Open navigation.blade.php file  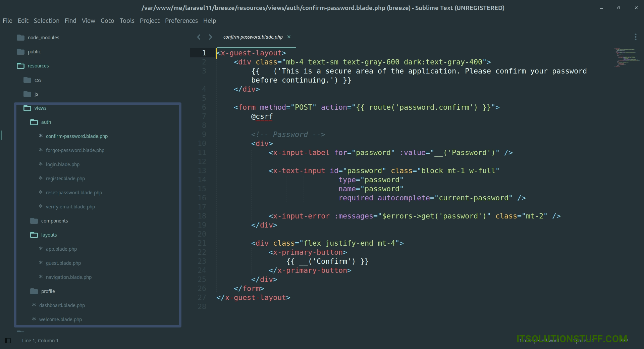click(x=69, y=277)
